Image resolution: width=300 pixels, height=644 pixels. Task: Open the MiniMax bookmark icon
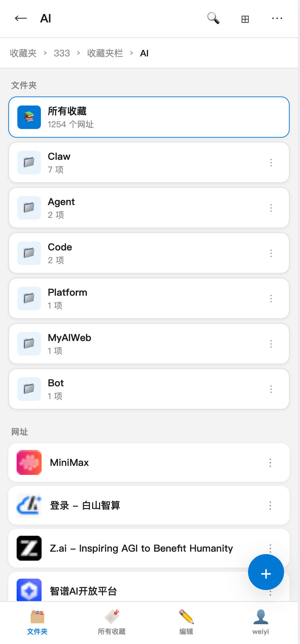[x=29, y=462]
